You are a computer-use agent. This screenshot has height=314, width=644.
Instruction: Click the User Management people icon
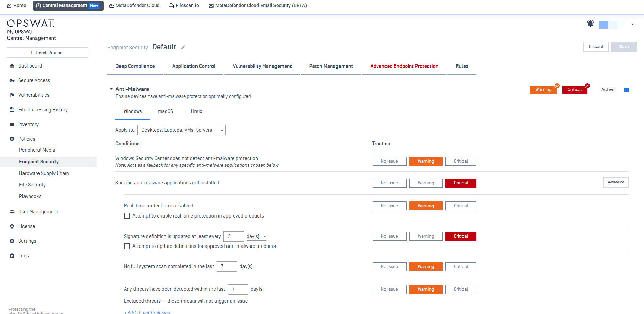pos(12,212)
